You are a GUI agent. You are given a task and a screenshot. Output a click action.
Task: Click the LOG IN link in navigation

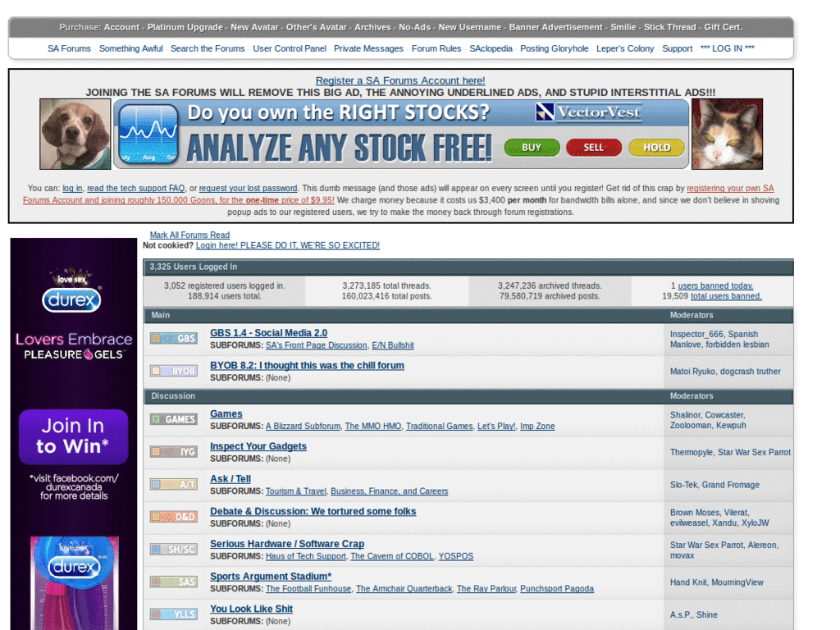pos(727,48)
